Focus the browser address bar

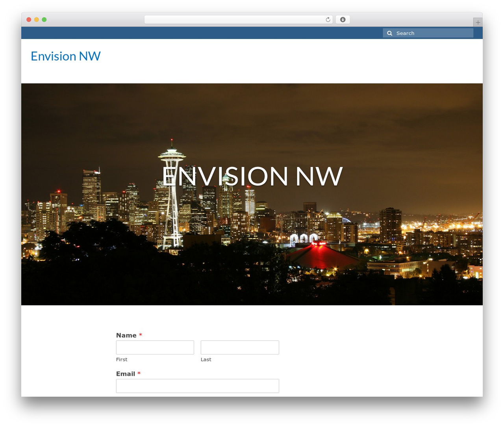(239, 20)
